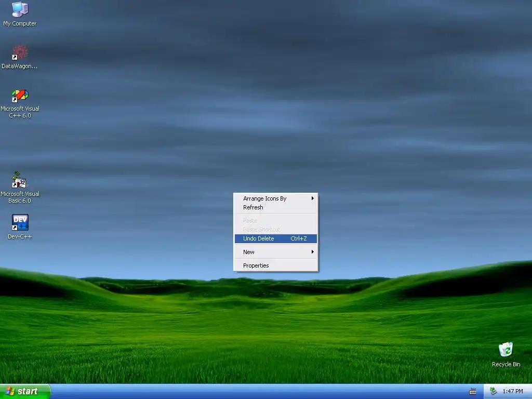532x399 pixels.
Task: Click the greyed-out Paste Shortcut entry
Action: click(276, 230)
